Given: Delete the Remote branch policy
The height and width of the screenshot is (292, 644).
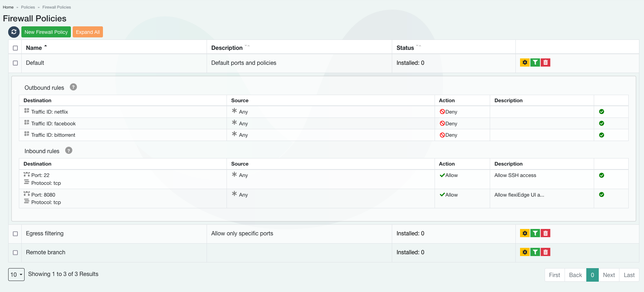Looking at the screenshot, I should tap(545, 252).
